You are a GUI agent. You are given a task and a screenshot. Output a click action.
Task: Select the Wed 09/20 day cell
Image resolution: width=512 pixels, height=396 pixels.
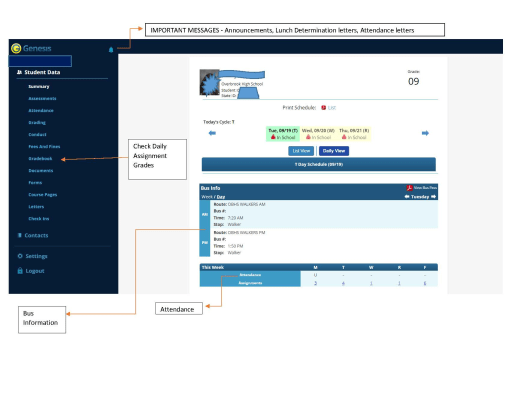318,134
